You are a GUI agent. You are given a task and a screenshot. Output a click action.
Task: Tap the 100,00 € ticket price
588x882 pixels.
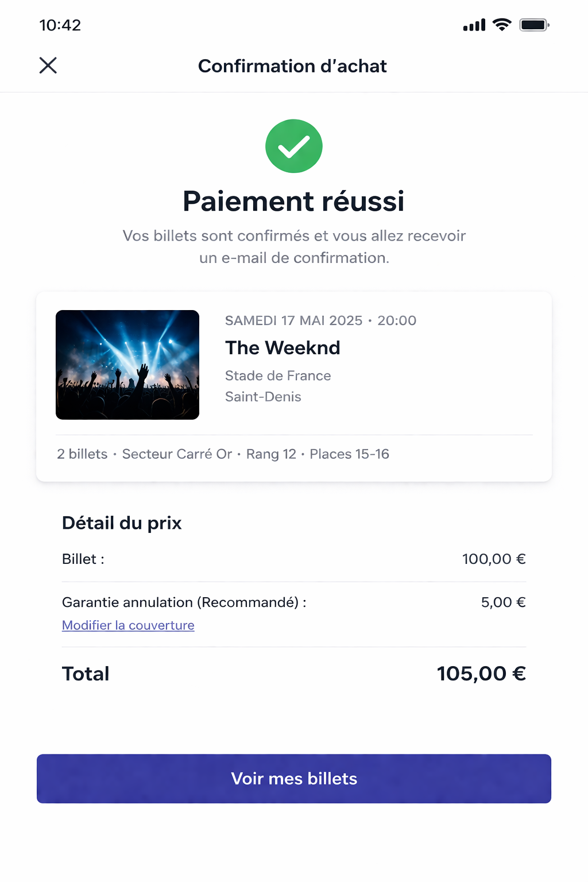[494, 559]
